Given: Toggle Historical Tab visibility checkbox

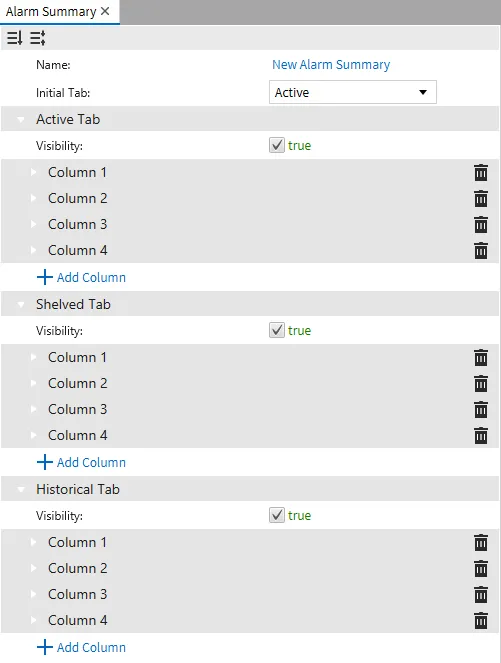Looking at the screenshot, I should (x=277, y=515).
